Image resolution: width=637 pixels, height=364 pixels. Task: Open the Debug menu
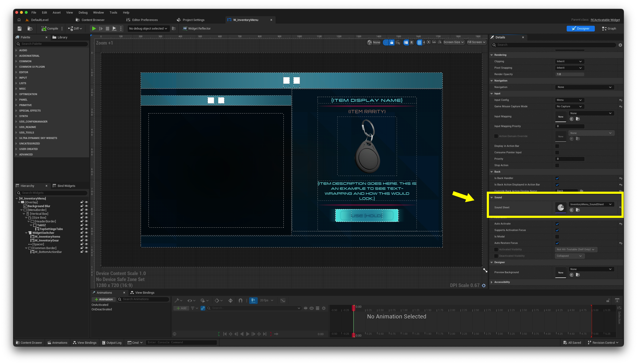[x=83, y=12]
